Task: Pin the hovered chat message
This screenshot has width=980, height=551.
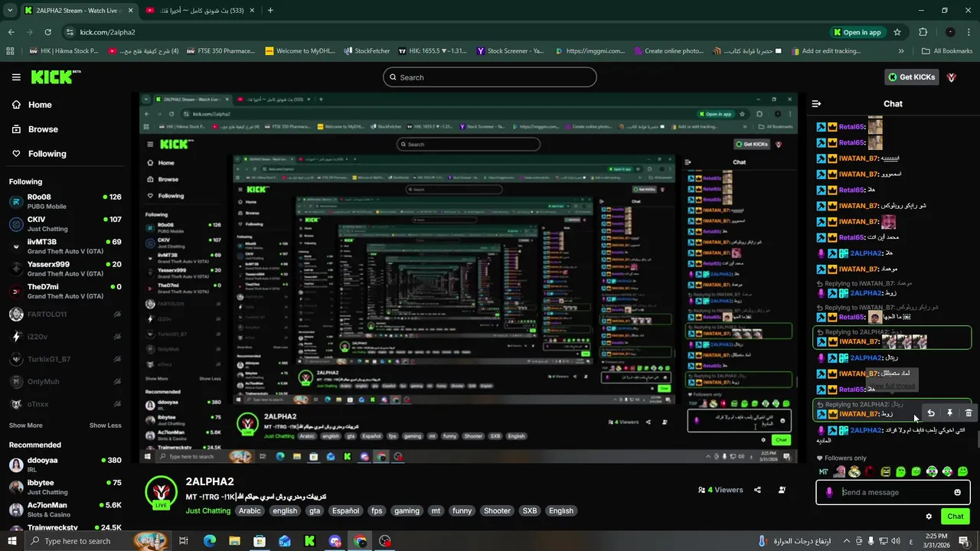Action: [x=949, y=413]
